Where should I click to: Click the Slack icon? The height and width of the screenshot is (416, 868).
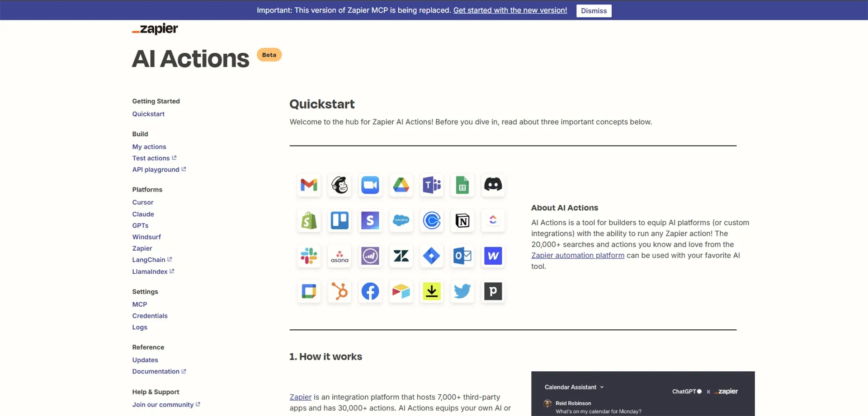pos(308,256)
